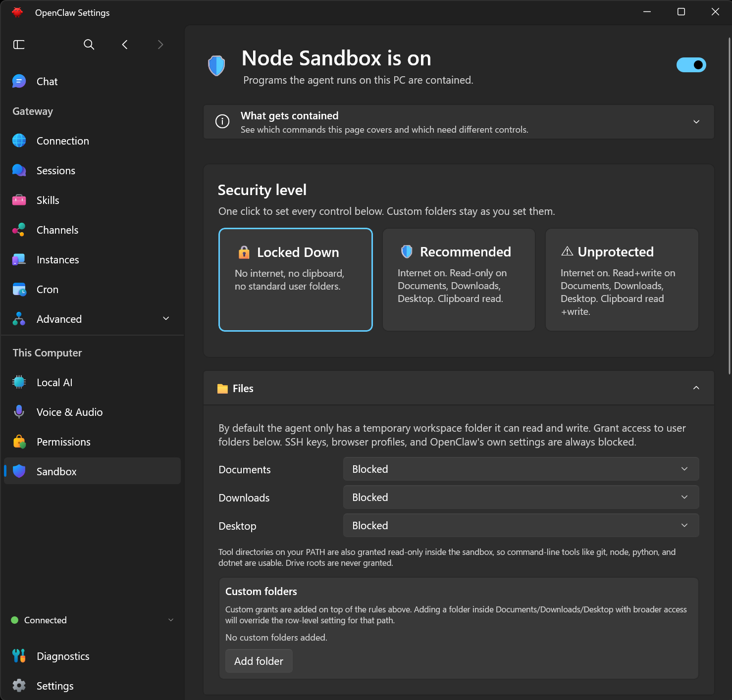
Task: Collapse the Files section
Action: click(x=696, y=388)
